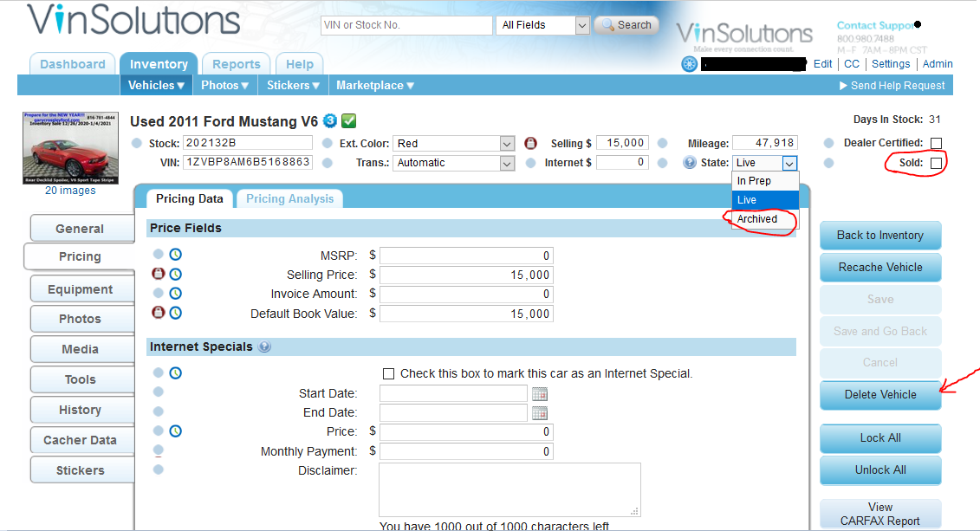Enable the Dealer Certified checkbox
This screenshot has height=531, width=980.
(936, 144)
